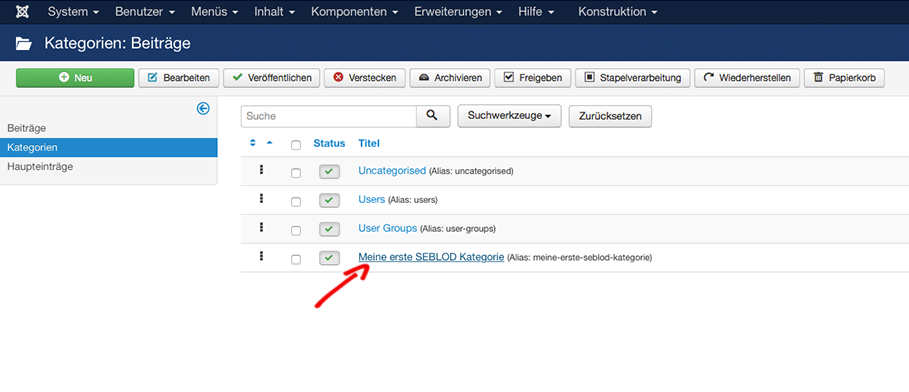Click the Verstecken toolbar button

point(365,78)
